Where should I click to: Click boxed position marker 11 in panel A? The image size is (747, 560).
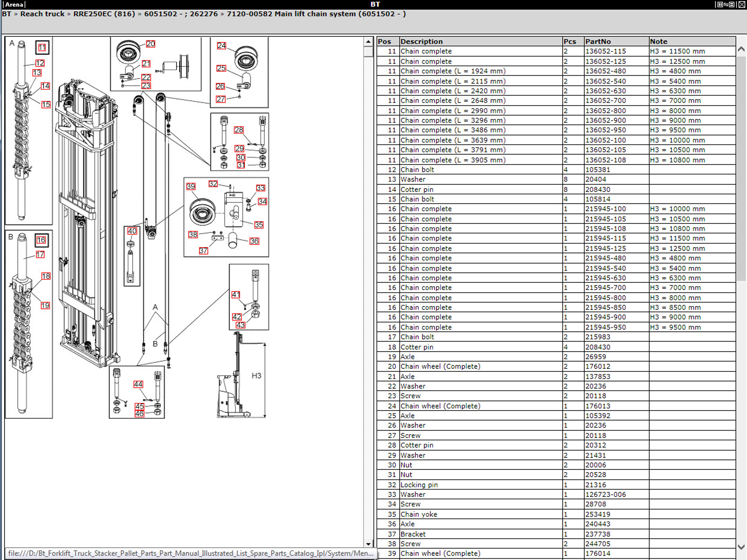pos(42,48)
